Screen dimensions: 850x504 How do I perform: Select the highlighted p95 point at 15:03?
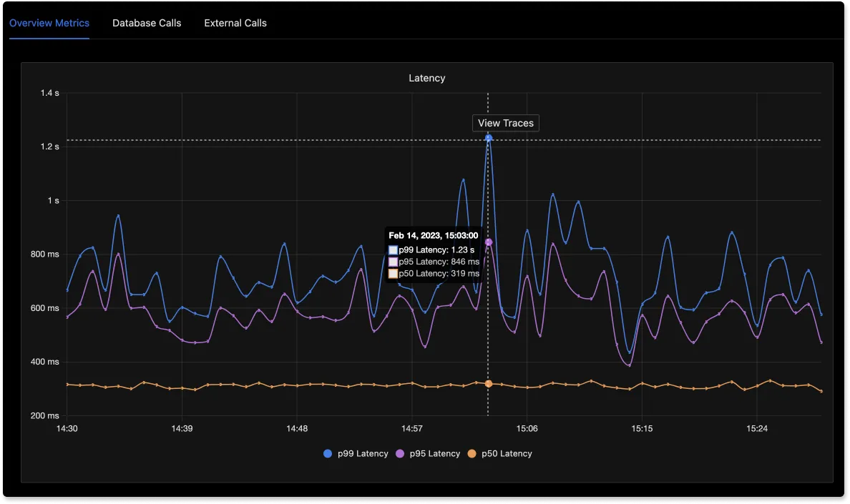click(489, 242)
